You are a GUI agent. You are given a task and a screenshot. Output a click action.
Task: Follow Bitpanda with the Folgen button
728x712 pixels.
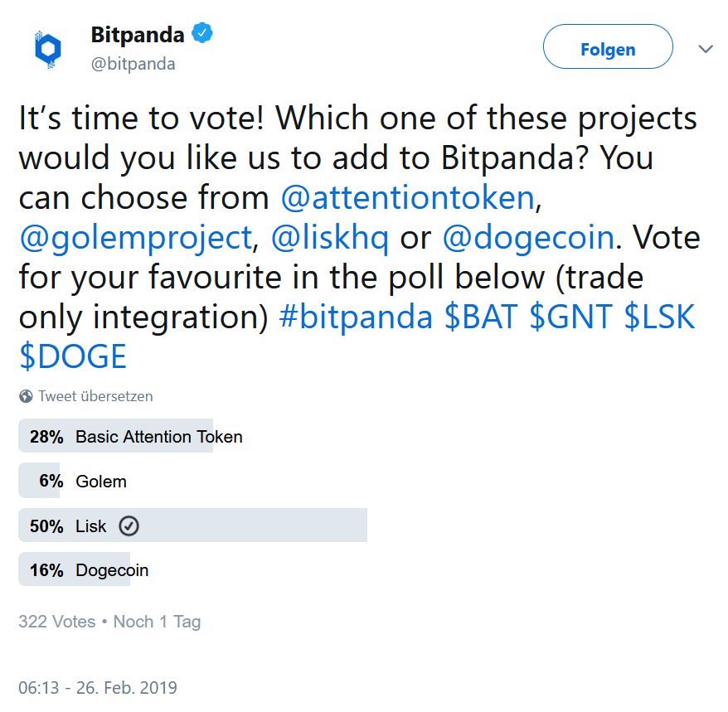[x=608, y=46]
